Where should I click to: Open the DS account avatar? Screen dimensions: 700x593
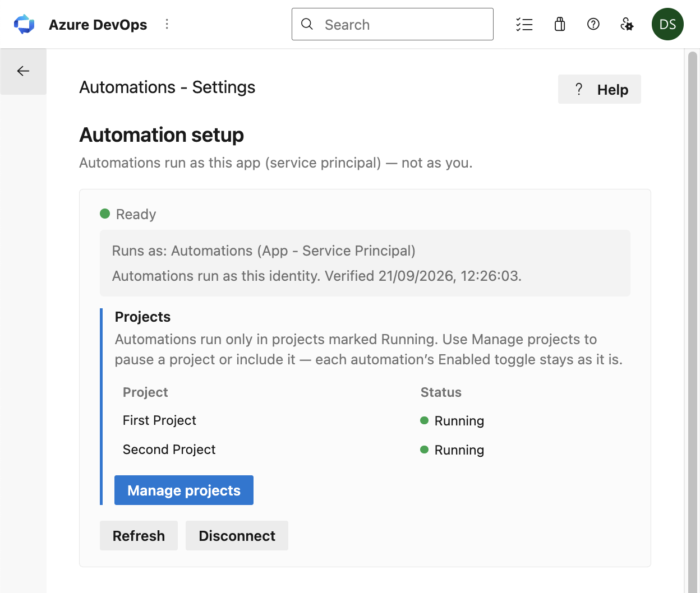click(x=667, y=24)
